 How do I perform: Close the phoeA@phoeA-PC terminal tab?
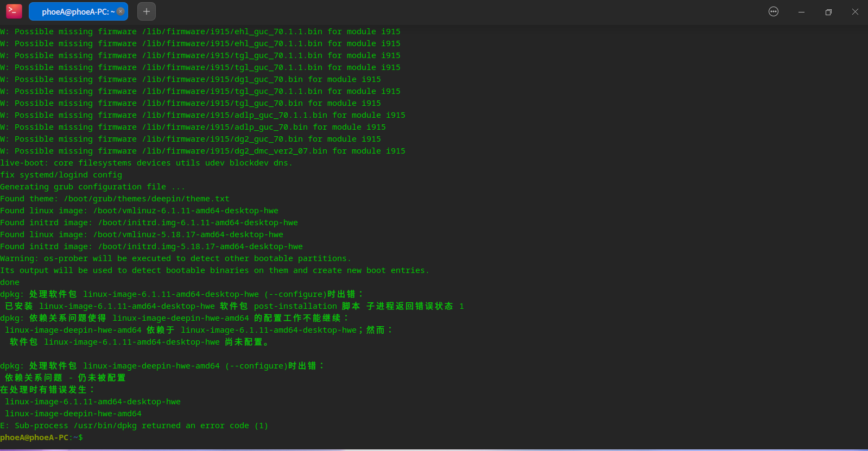pyautogui.click(x=121, y=11)
